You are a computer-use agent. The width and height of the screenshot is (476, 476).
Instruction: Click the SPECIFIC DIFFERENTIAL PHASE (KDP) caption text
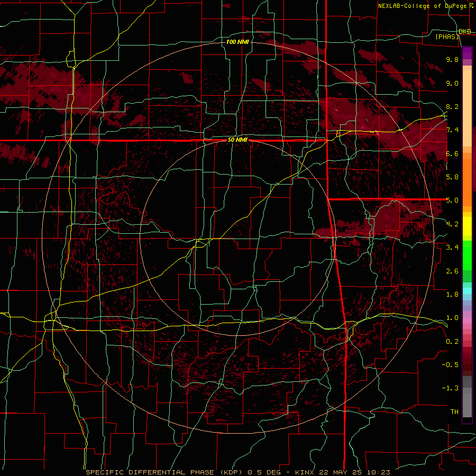pyautogui.click(x=164, y=472)
